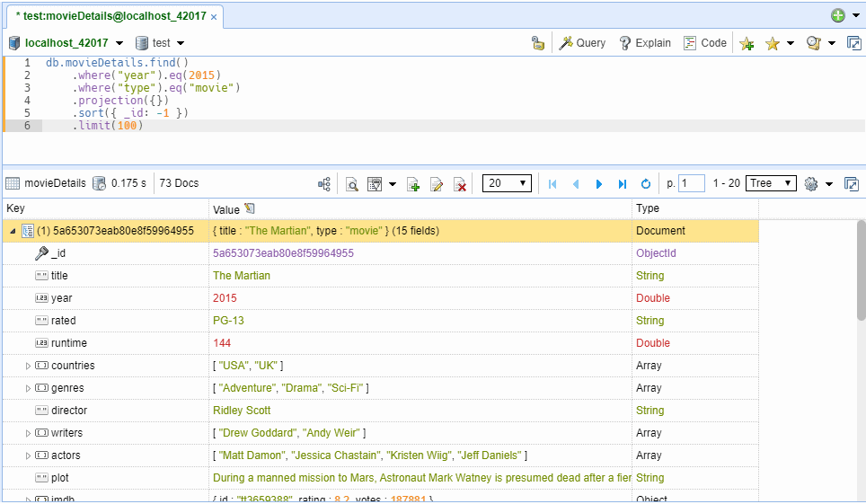Click the Key column header
This screenshot has width=866, height=504.
[105, 208]
